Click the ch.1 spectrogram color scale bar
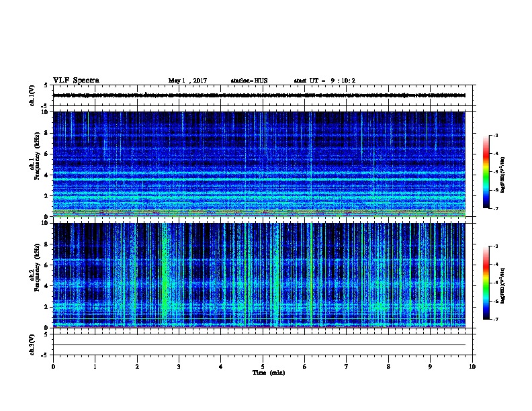The height and width of the screenshot is (411, 532). pyautogui.click(x=486, y=172)
